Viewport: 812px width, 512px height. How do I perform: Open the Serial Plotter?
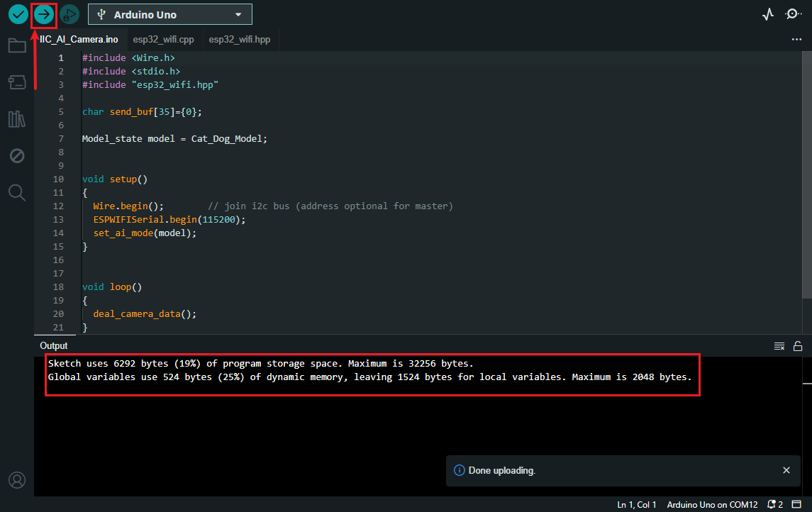point(768,14)
